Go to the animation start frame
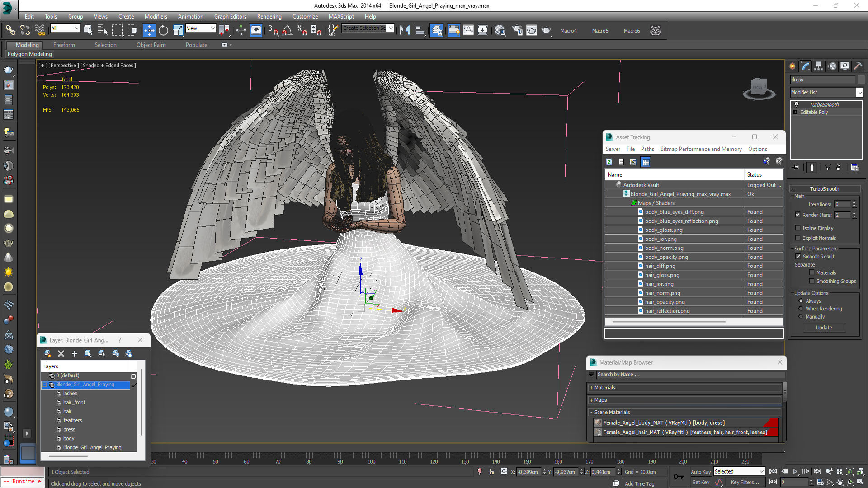This screenshot has width=868, height=488. coord(773,472)
